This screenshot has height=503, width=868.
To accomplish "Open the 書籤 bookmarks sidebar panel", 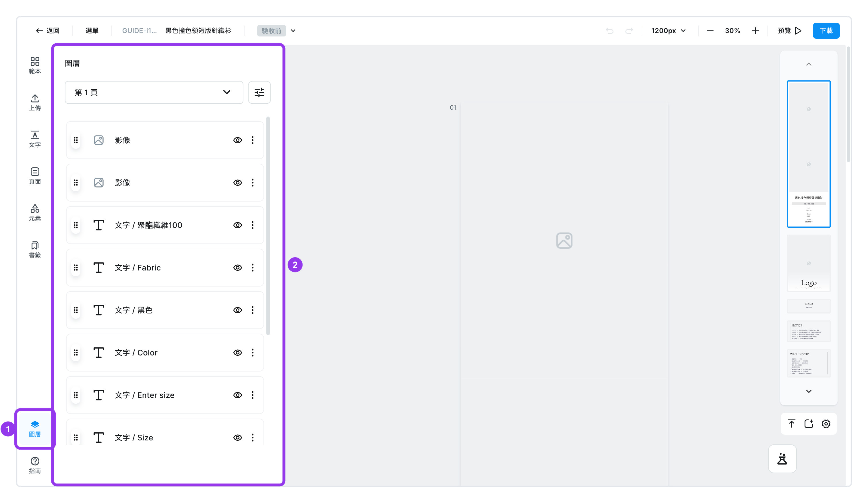I will (35, 249).
